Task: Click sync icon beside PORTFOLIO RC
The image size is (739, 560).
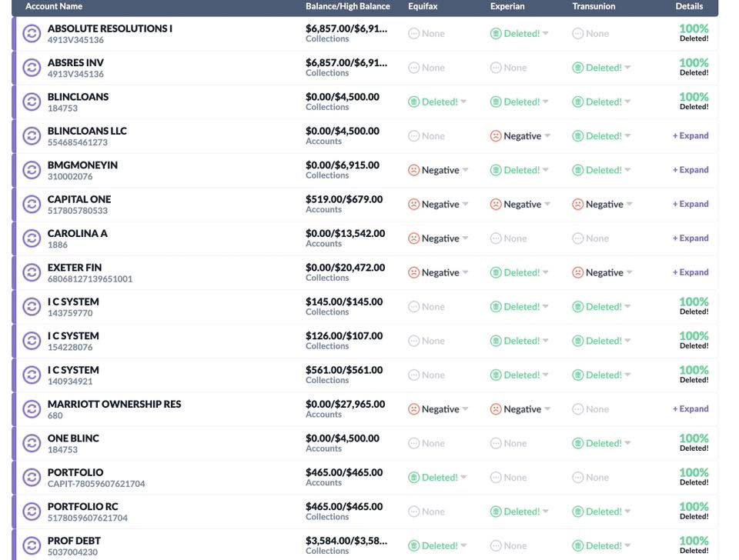Action: click(x=32, y=512)
